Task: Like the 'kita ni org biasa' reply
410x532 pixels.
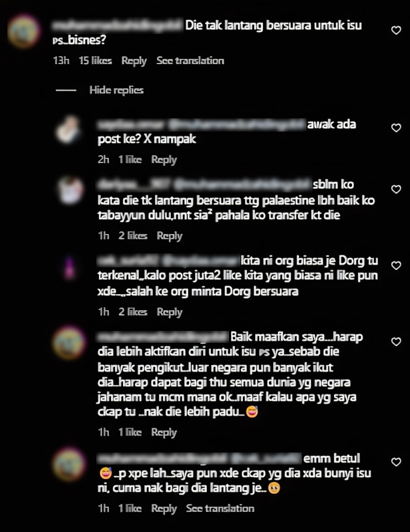Action: [396, 265]
